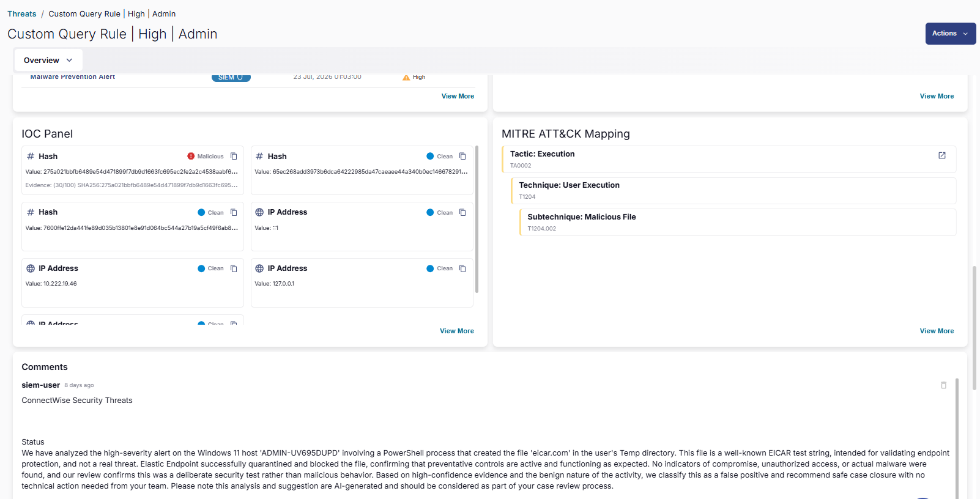Copy the hash starting with 7600ffe12da

(x=234, y=213)
